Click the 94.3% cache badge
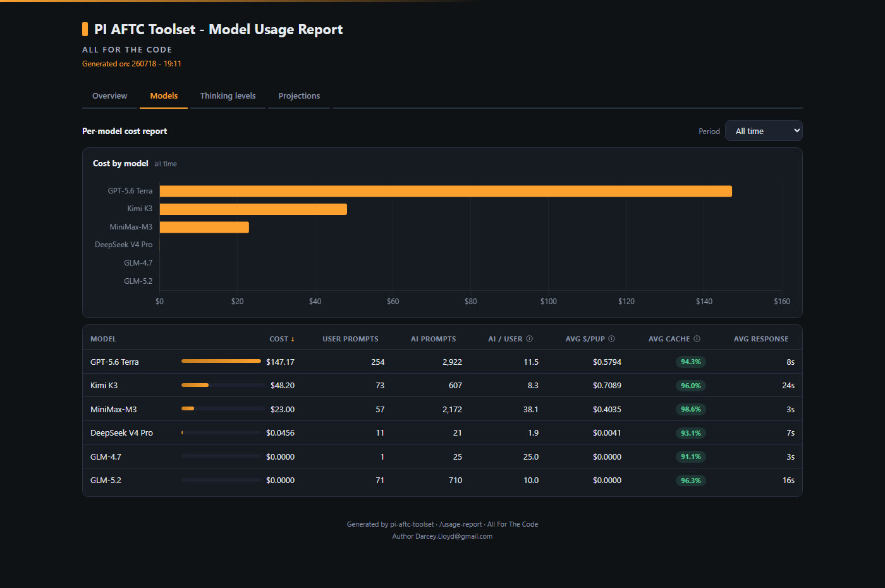Viewport: 885px width, 588px height. [x=691, y=362]
